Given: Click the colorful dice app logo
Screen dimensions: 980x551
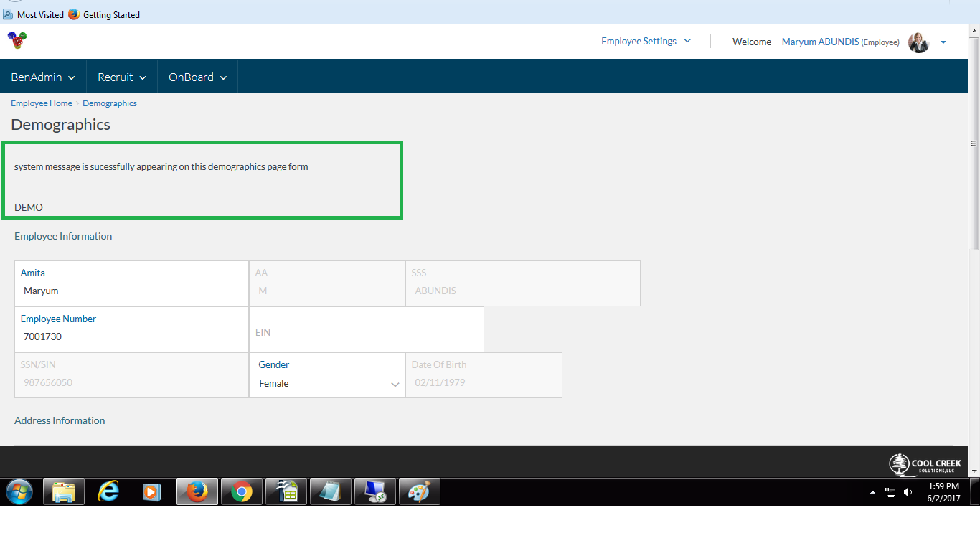Looking at the screenshot, I should tap(16, 40).
